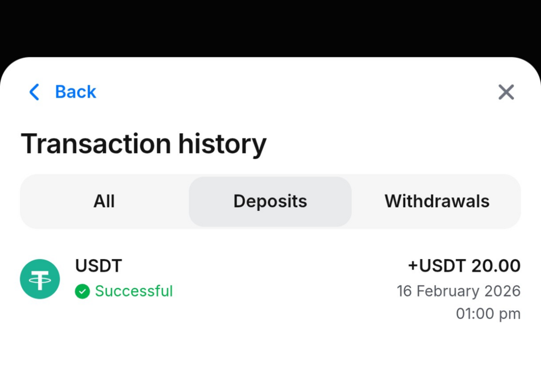
Task: Click the blue back chevron arrow
Action: coord(34,92)
